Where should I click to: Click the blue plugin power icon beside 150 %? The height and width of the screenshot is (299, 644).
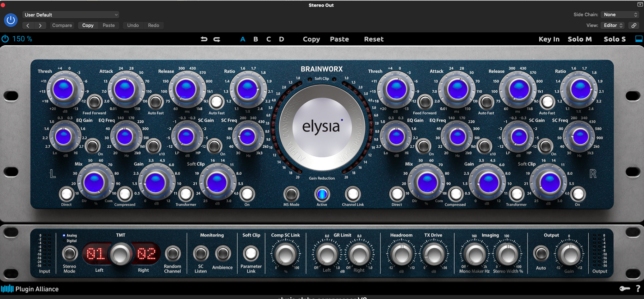pos(5,39)
